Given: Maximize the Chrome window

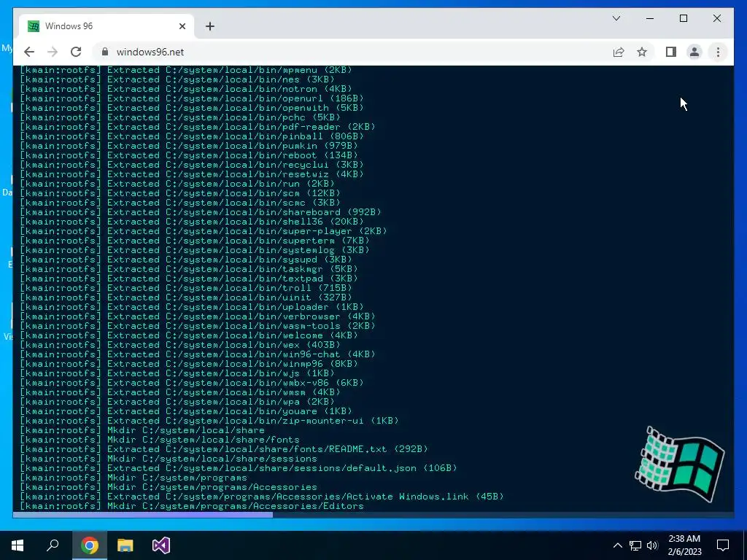Looking at the screenshot, I should pos(683,18).
